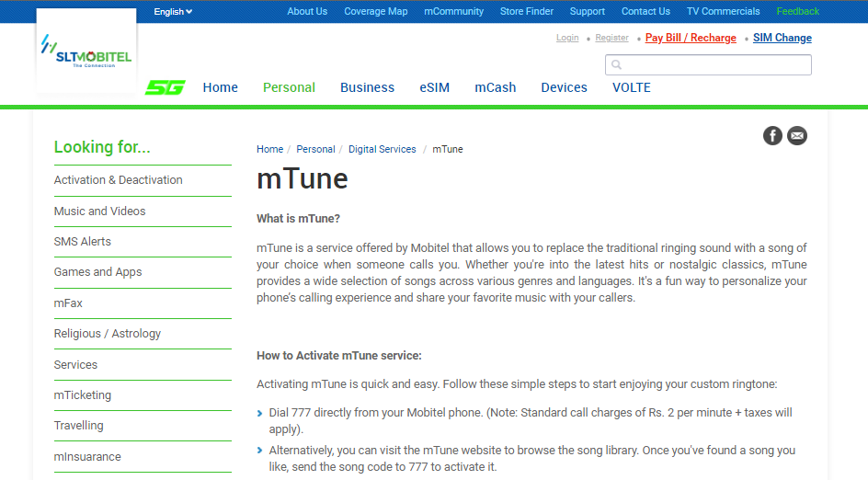Open Services sidebar item
Image resolution: width=868 pixels, height=480 pixels.
click(x=75, y=364)
